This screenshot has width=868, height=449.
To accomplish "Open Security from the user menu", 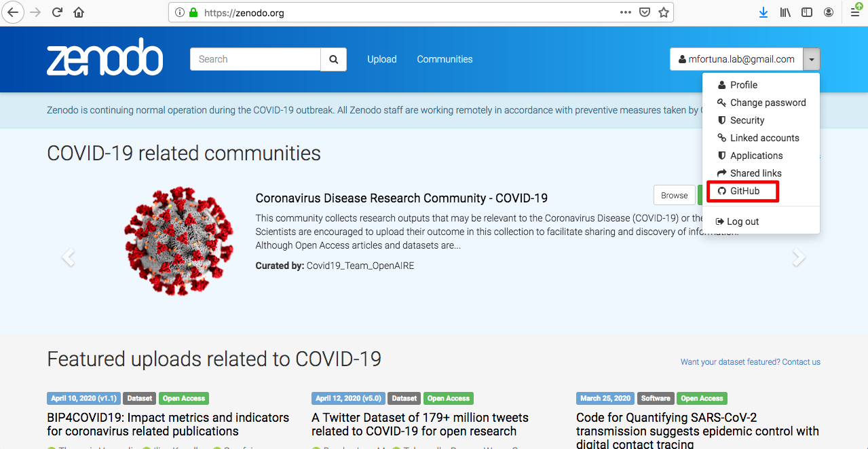I will coord(761,120).
